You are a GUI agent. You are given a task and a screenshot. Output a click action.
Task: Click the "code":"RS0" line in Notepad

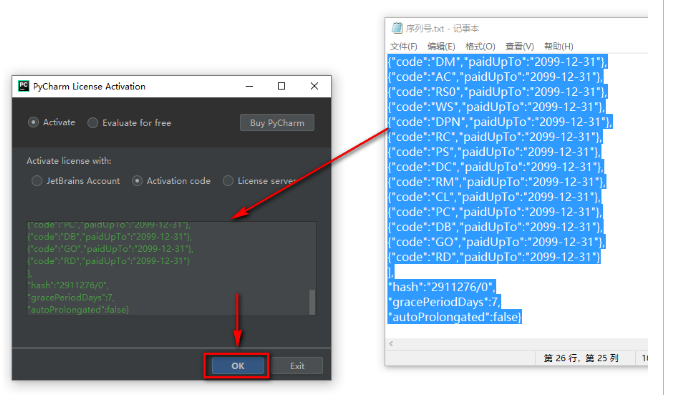click(497, 92)
